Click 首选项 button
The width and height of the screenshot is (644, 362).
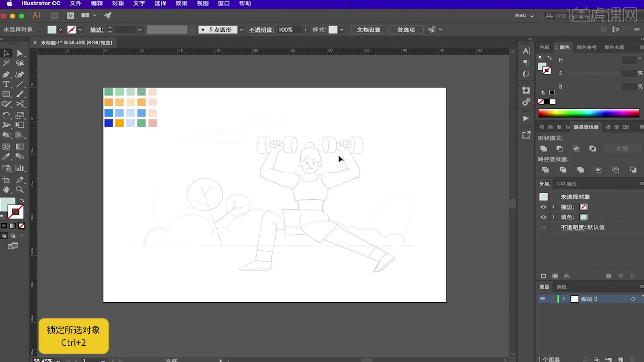tap(406, 29)
